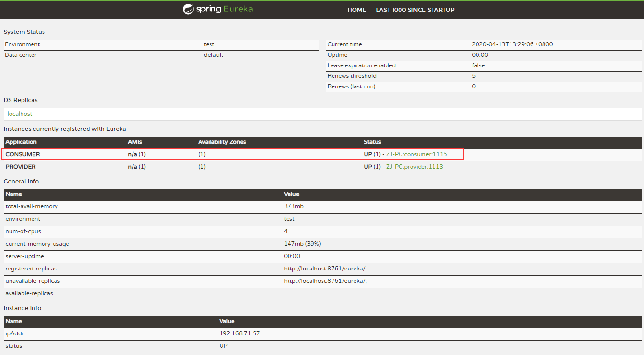Open the ZJ-PC:consumer:1115 instance link

pyautogui.click(x=416, y=154)
